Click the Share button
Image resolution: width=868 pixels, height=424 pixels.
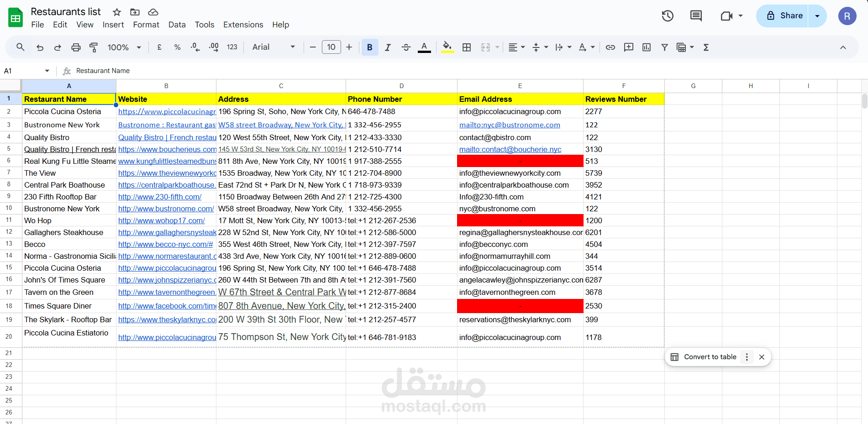[x=783, y=16]
